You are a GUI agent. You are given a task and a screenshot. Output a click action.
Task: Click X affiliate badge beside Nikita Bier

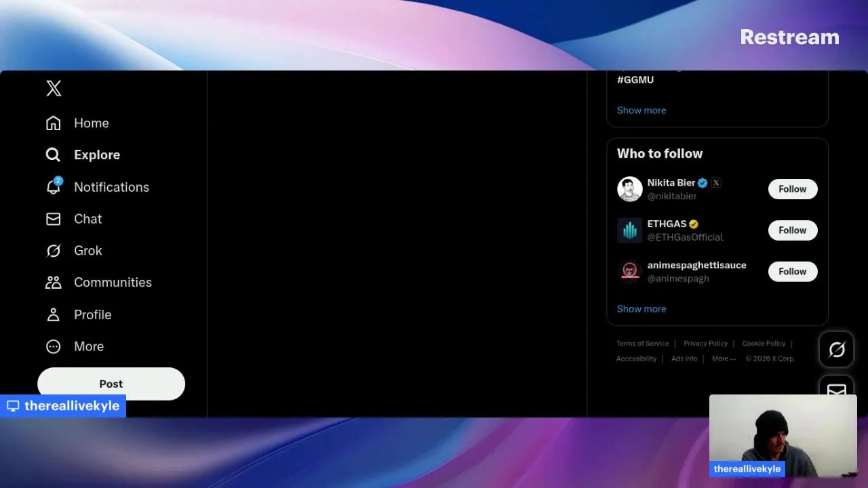(x=716, y=183)
